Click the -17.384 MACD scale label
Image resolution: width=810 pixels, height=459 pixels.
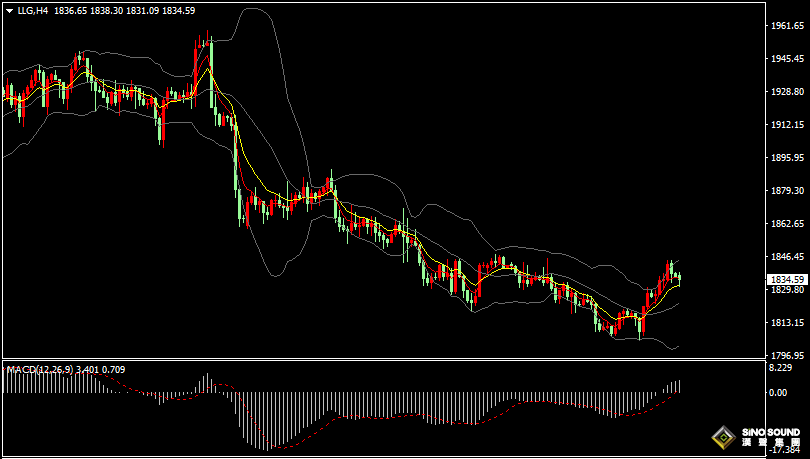point(784,451)
